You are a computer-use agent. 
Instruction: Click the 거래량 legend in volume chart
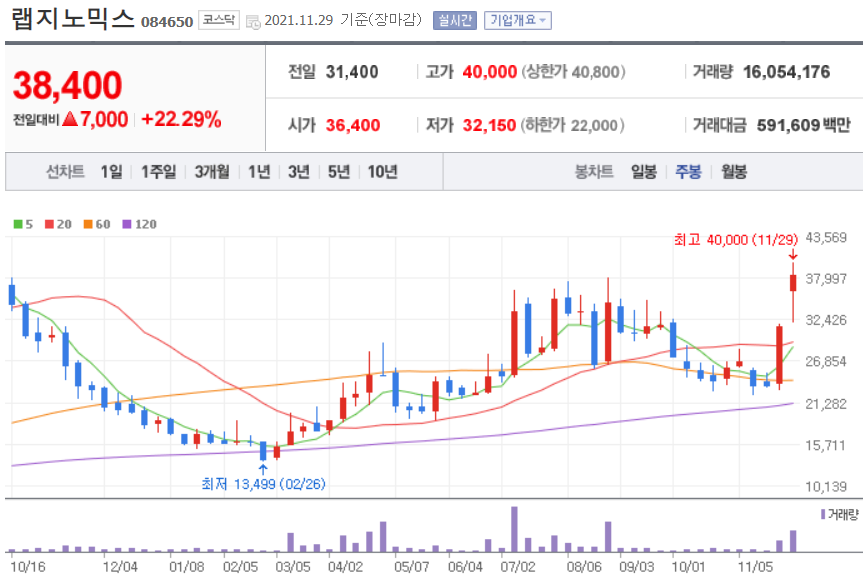pos(840,515)
